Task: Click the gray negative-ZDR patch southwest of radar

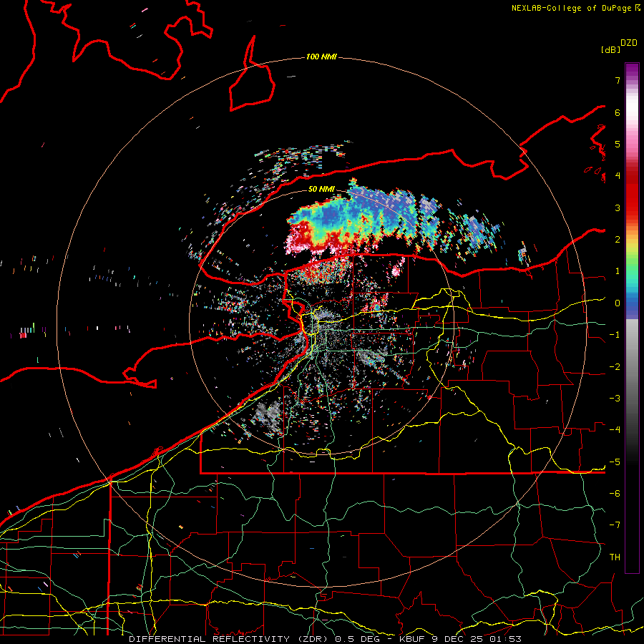Action: (268, 416)
